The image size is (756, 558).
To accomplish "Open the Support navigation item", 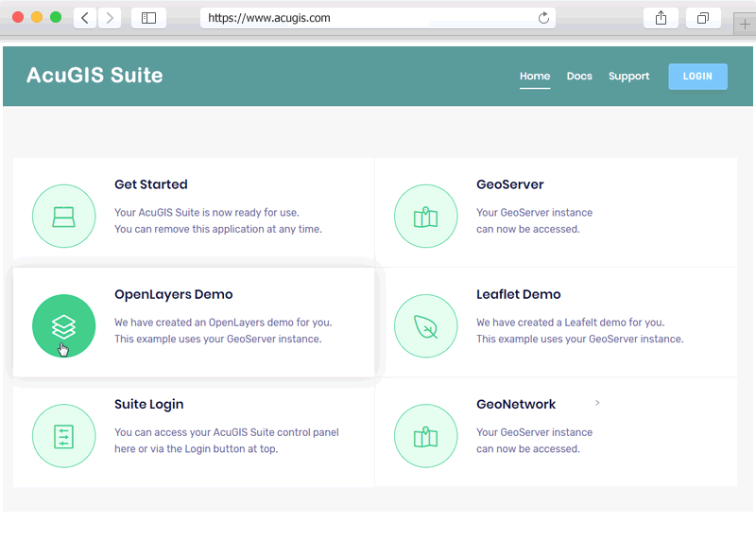I will point(628,77).
